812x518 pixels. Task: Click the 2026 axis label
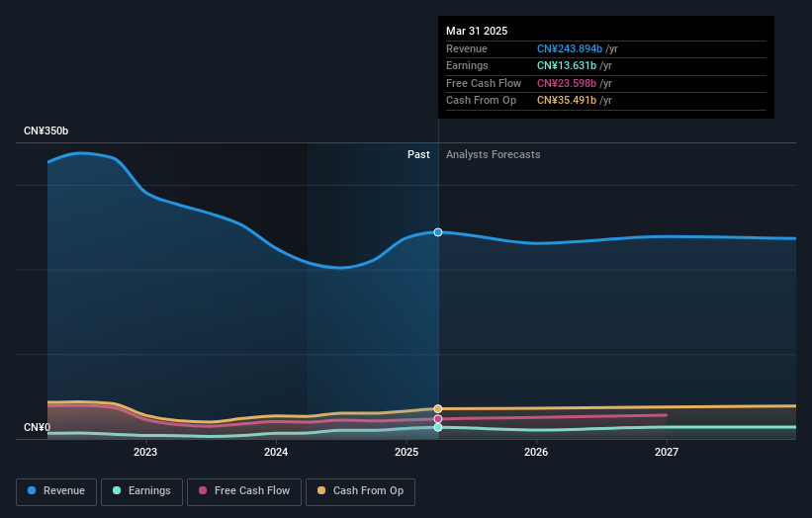(536, 452)
